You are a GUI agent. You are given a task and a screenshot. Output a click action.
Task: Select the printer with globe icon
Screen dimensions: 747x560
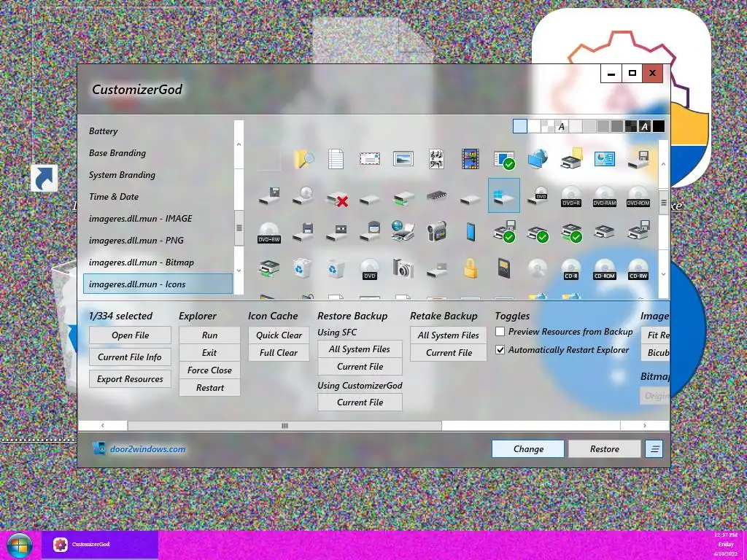[x=403, y=231]
